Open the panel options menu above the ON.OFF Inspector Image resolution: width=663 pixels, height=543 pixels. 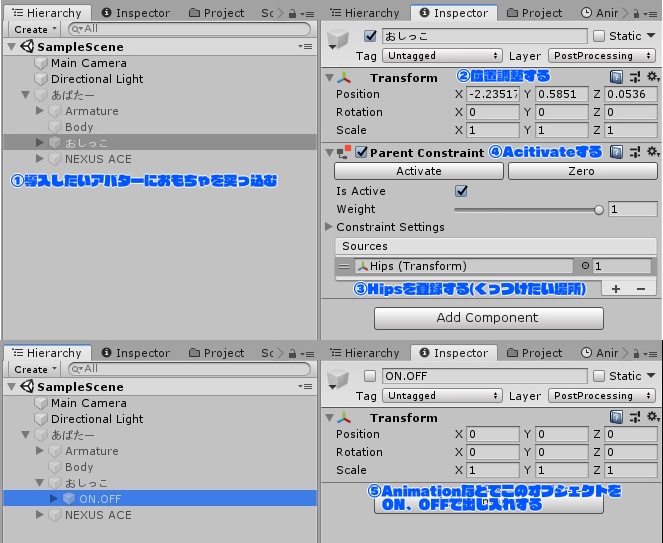[651, 354]
